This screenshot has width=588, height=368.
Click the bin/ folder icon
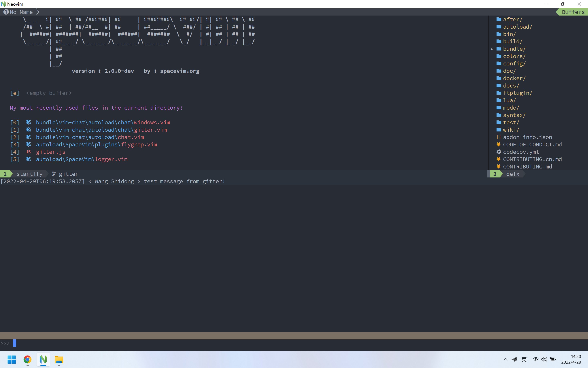[499, 34]
